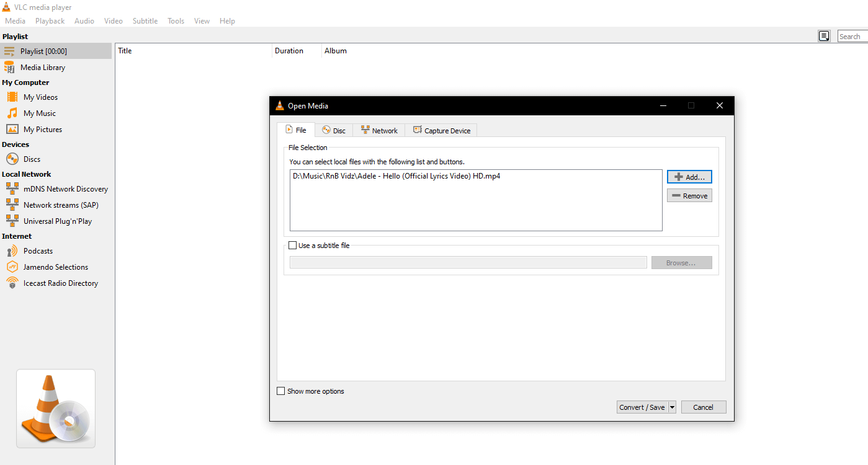Open My Pictures image icon

coord(12,130)
